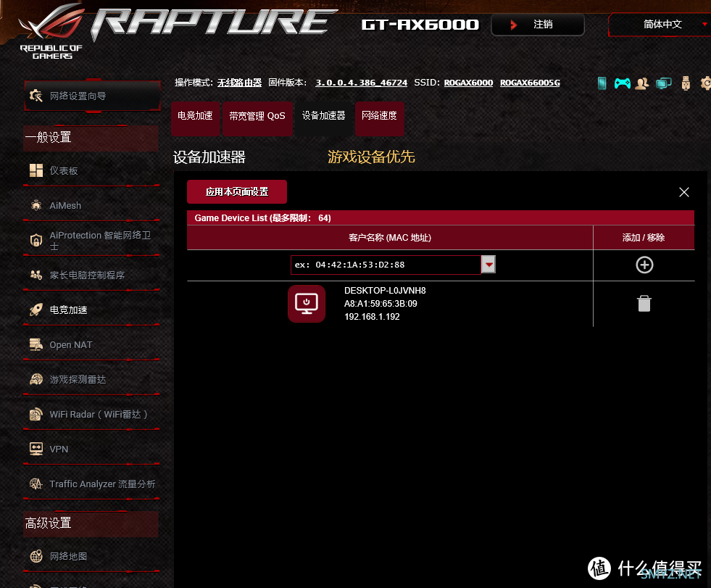Close the Game Device List panel
711x588 pixels.
683,192
